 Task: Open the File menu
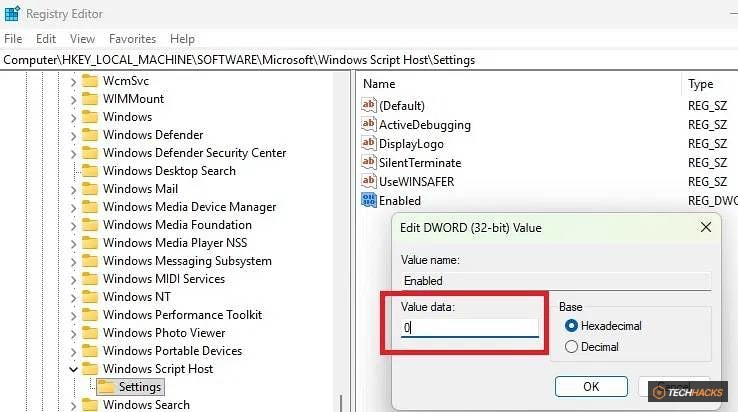point(13,39)
